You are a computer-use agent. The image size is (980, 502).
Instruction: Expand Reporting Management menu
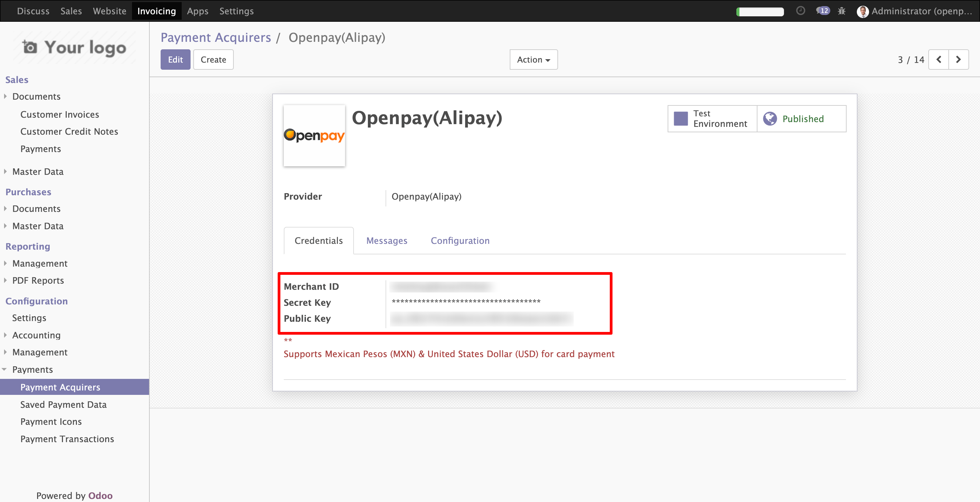pyautogui.click(x=39, y=264)
